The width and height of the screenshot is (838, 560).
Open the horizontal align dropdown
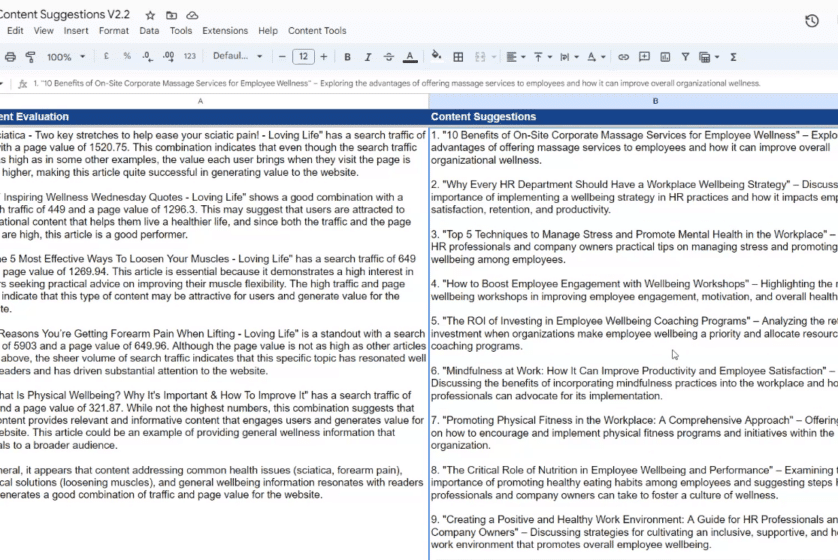point(515,57)
